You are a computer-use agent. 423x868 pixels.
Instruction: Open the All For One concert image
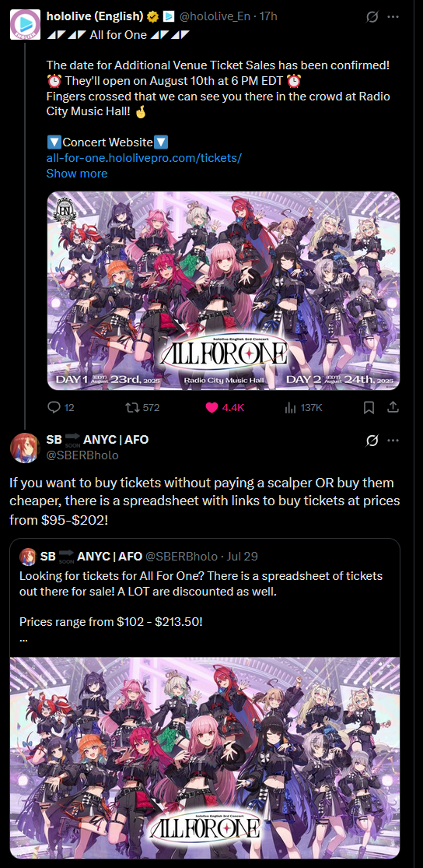click(223, 290)
